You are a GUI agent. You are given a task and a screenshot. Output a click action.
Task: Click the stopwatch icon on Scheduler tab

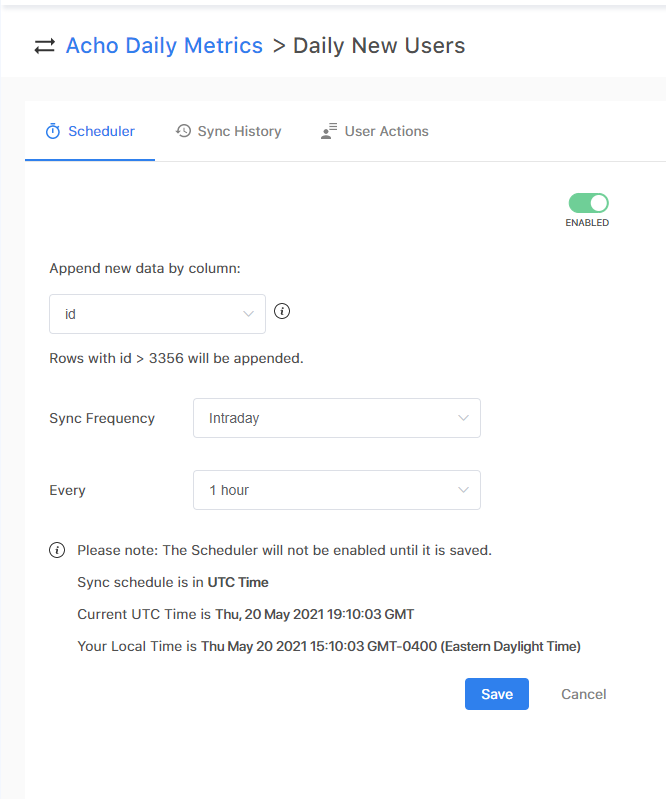coord(53,131)
